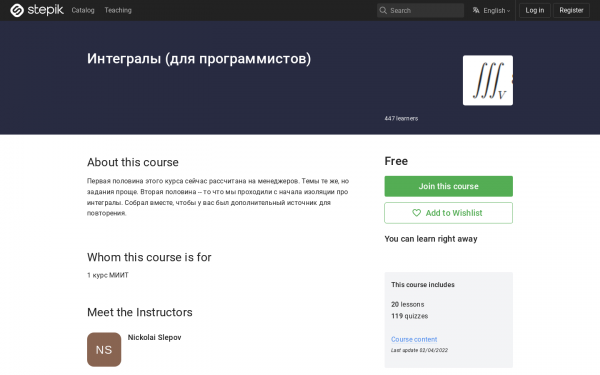Click Add to Wishlist button
The image size is (600, 375).
[448, 213]
